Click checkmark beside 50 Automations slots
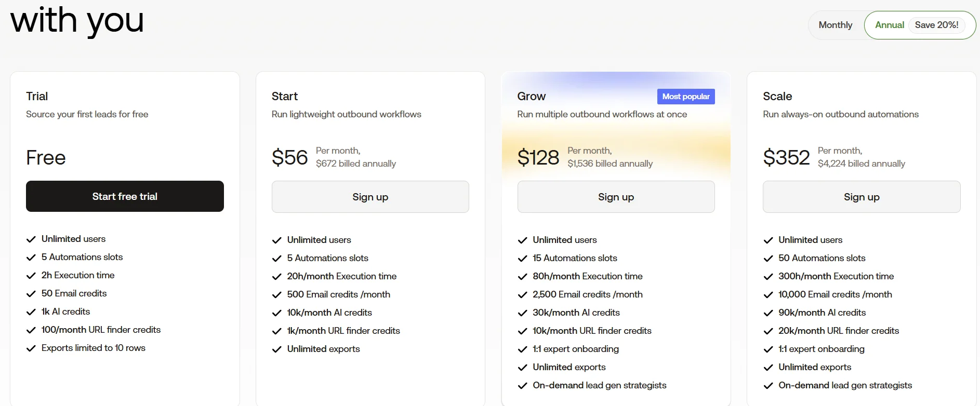Viewport: 980px width, 406px height. coord(768,259)
